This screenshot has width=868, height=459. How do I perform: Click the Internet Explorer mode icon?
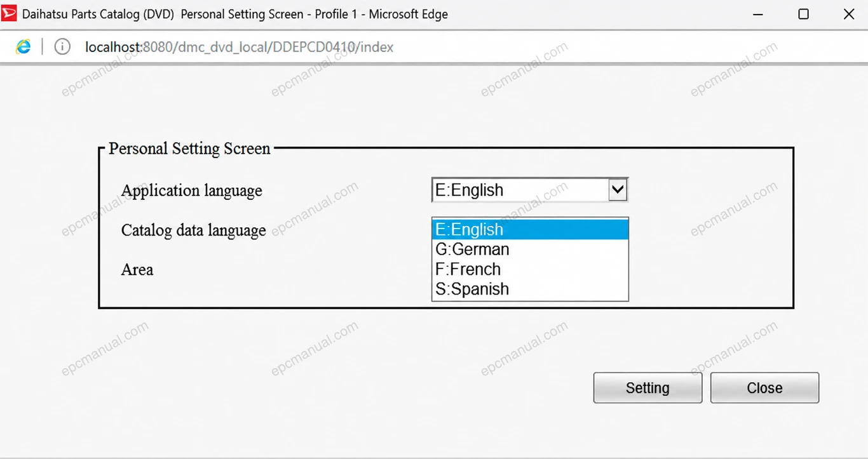(24, 46)
